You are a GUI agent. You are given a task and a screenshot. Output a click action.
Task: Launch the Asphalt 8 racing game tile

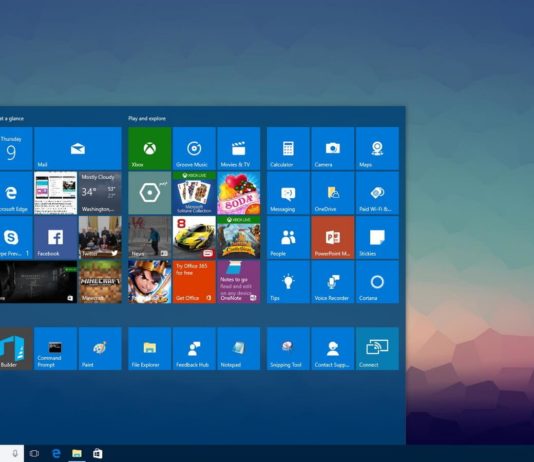(x=194, y=238)
